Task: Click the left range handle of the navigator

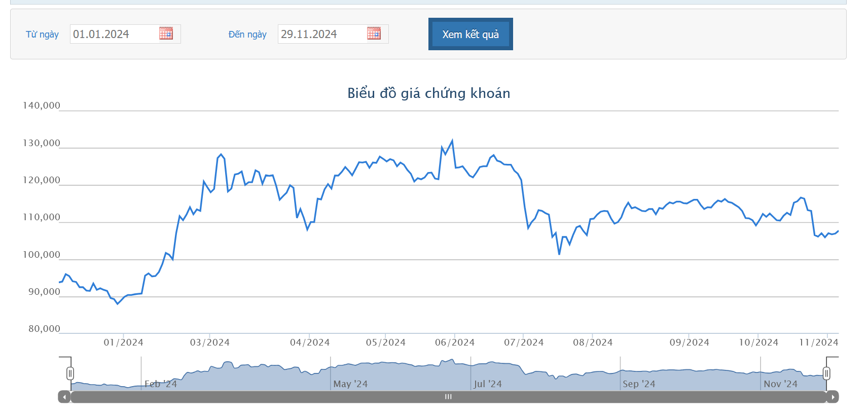Action: [x=70, y=373]
